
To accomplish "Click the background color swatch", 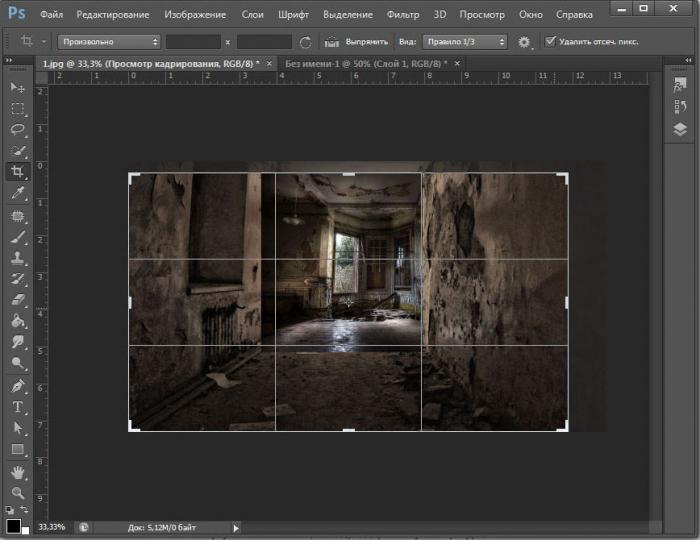I will tap(25, 530).
